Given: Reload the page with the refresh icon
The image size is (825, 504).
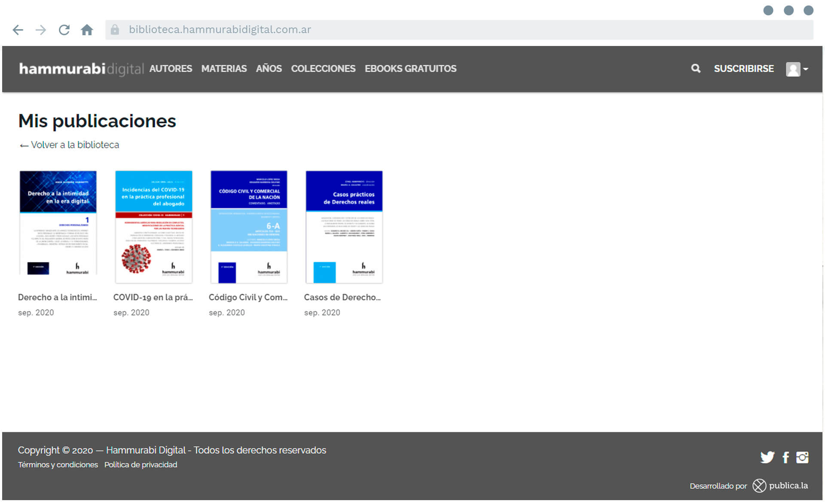Looking at the screenshot, I should point(64,30).
